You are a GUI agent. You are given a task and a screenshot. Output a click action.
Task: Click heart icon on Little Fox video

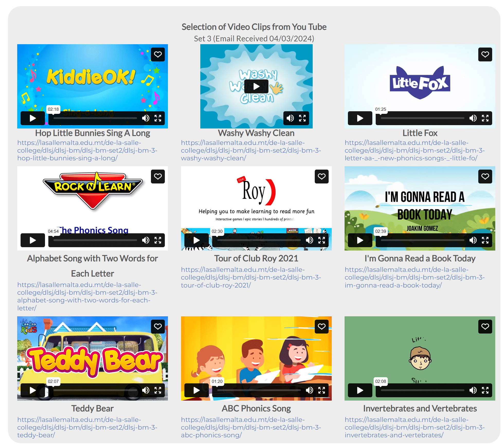[x=485, y=54]
